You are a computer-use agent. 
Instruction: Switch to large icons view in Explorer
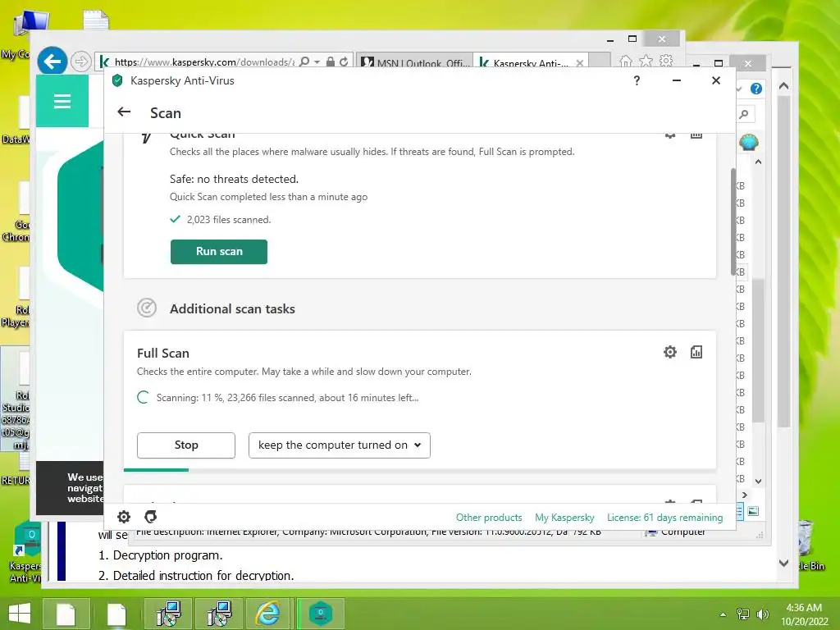coord(753,511)
